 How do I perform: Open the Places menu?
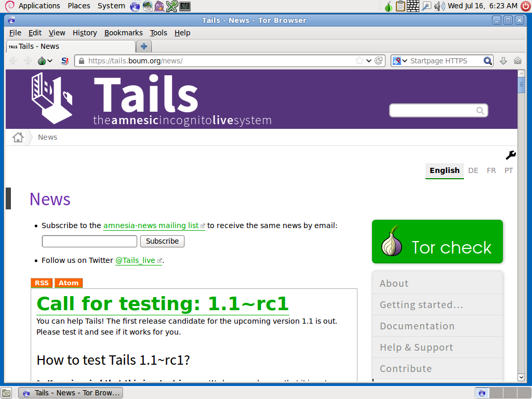point(79,6)
